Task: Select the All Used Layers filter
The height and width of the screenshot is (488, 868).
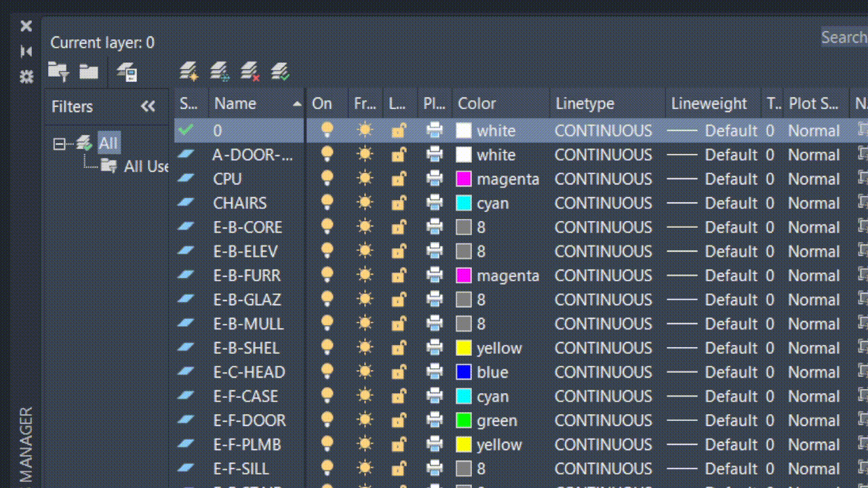Action: click(146, 167)
